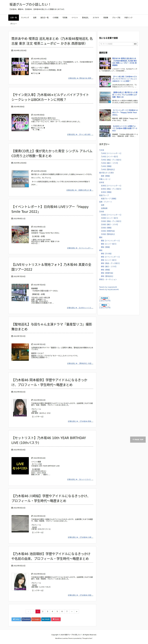Click the Facebook share button

[26, 619]
